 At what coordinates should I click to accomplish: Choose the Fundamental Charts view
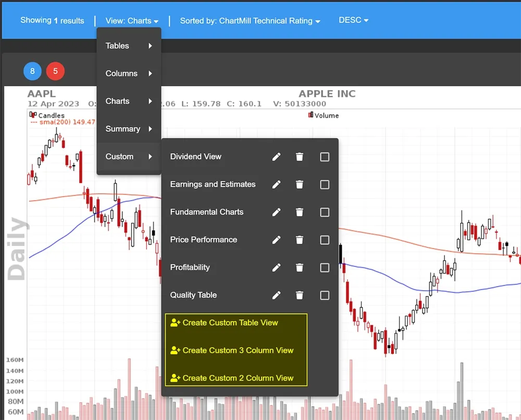click(207, 212)
